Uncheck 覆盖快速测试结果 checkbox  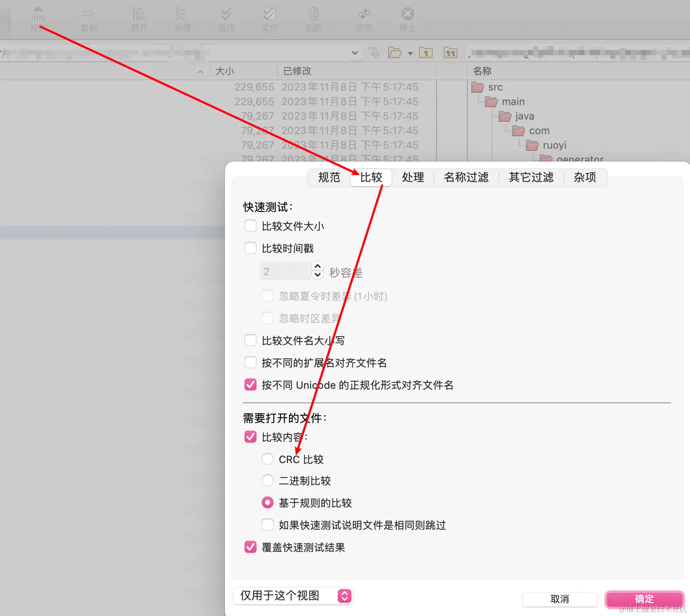pyautogui.click(x=251, y=547)
